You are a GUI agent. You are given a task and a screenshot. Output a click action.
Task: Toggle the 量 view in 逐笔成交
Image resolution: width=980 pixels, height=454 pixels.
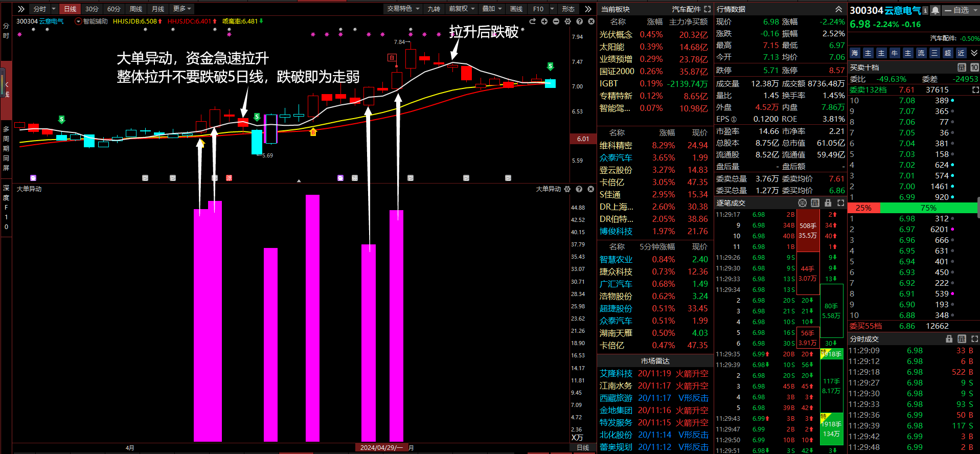click(x=815, y=203)
